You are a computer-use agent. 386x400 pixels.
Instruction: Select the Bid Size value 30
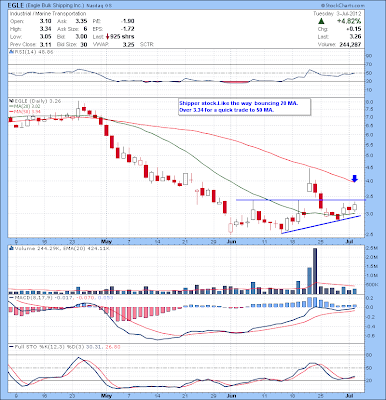tap(84, 44)
